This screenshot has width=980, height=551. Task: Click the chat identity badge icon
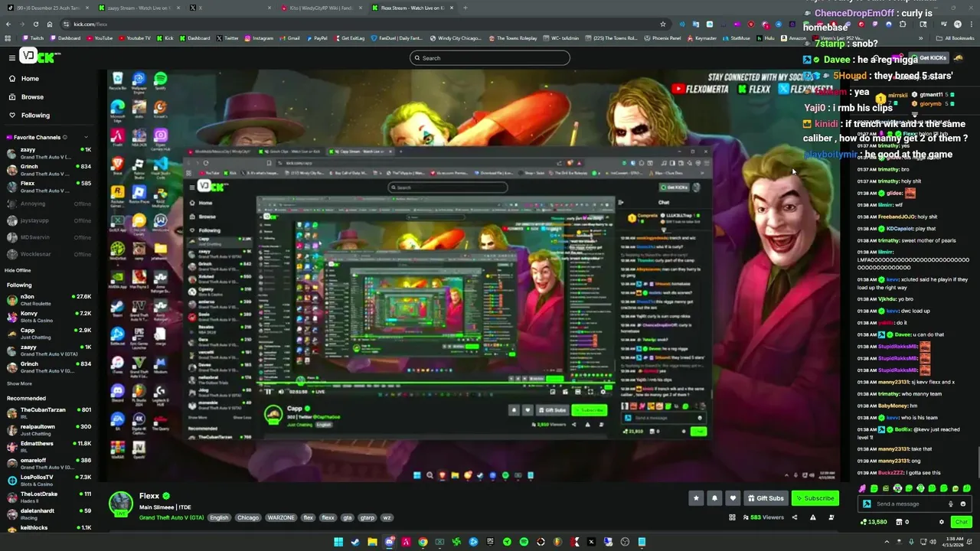click(867, 504)
